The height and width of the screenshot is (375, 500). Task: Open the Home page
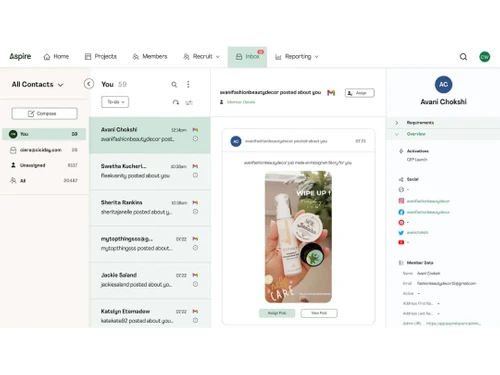[56, 57]
